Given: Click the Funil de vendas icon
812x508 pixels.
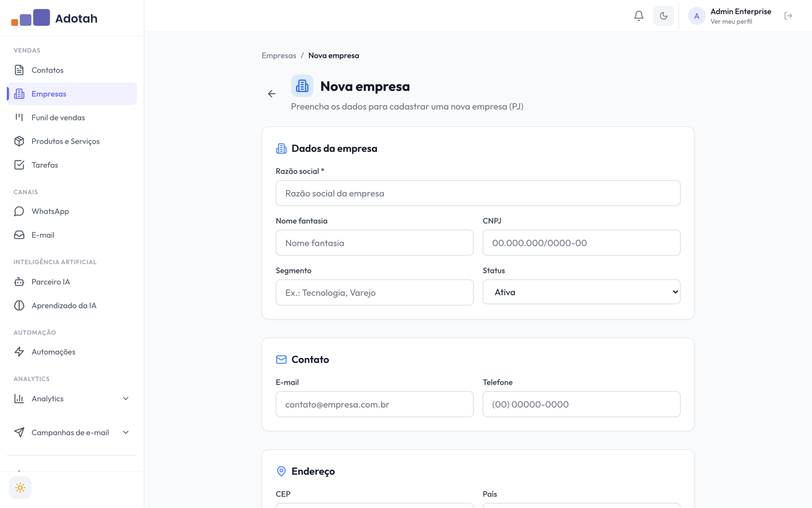Looking at the screenshot, I should (x=19, y=117).
